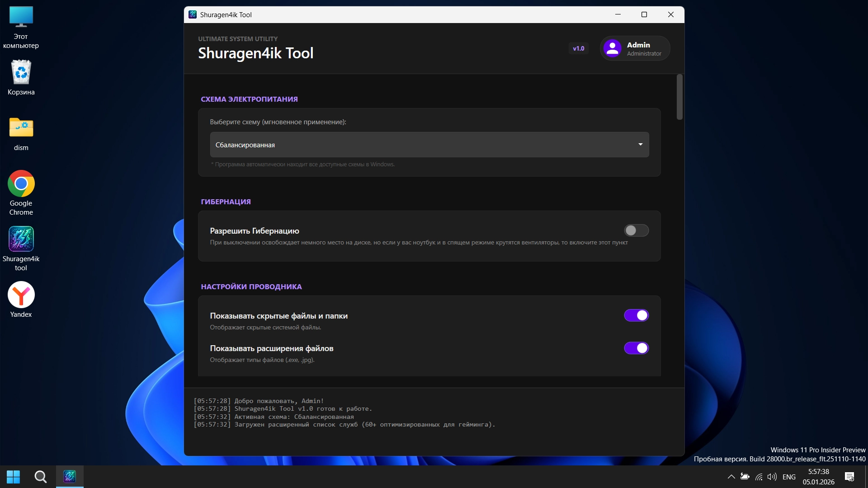This screenshot has height=488, width=868.
Task: Open Shuragen4ik tool desktop shortcut
Action: coord(21,239)
